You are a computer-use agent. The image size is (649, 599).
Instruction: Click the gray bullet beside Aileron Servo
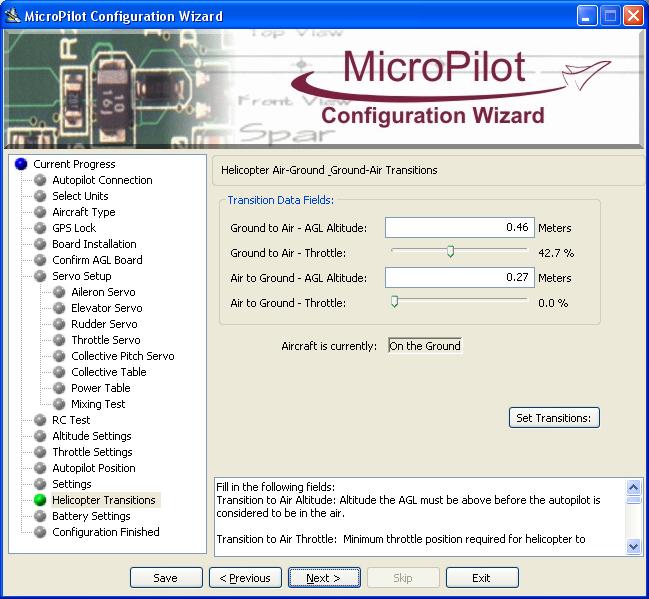click(59, 292)
